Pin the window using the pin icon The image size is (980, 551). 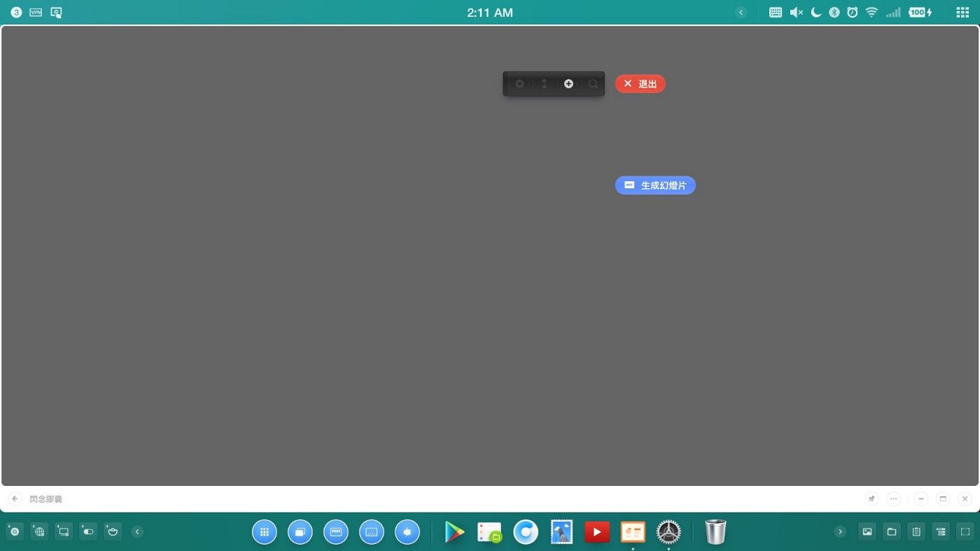coord(871,499)
